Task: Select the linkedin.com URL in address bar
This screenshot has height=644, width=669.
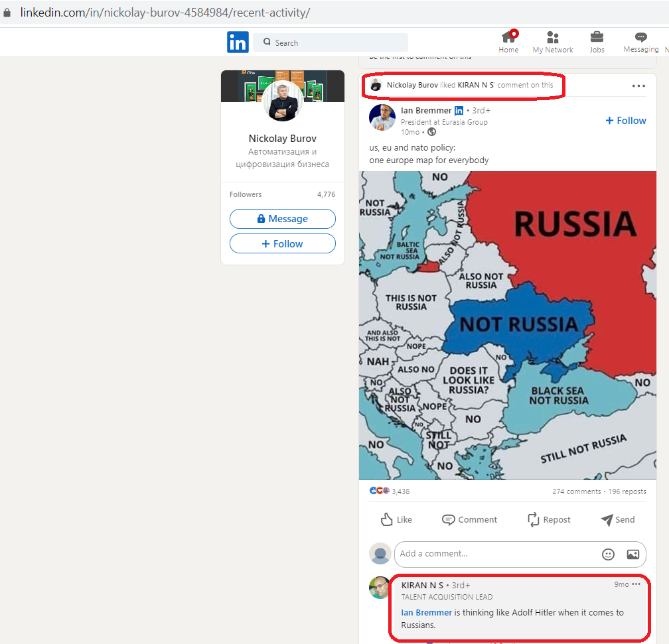Action: pyautogui.click(x=165, y=13)
